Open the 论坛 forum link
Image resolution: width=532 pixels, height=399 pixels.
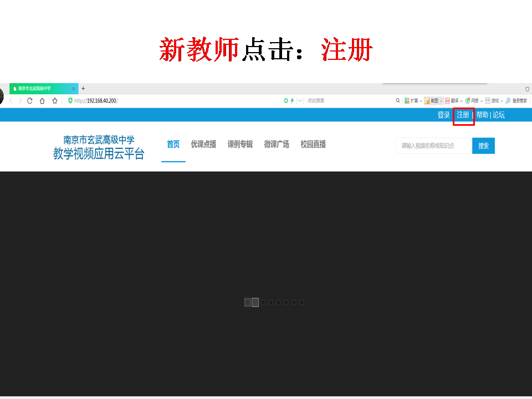pyautogui.click(x=499, y=115)
